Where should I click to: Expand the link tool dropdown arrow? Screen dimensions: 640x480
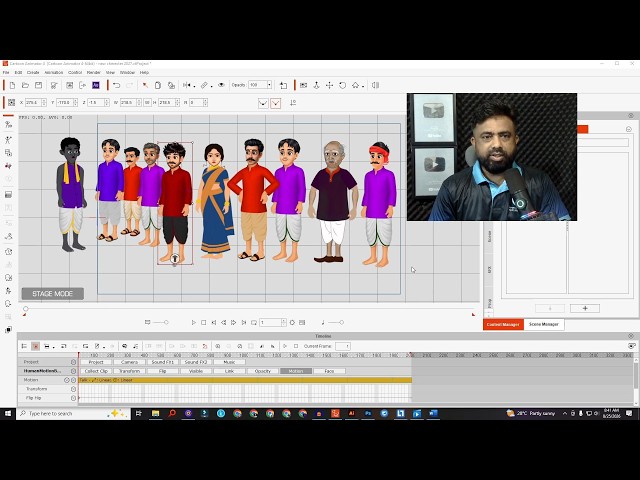pyautogui.click(x=211, y=86)
